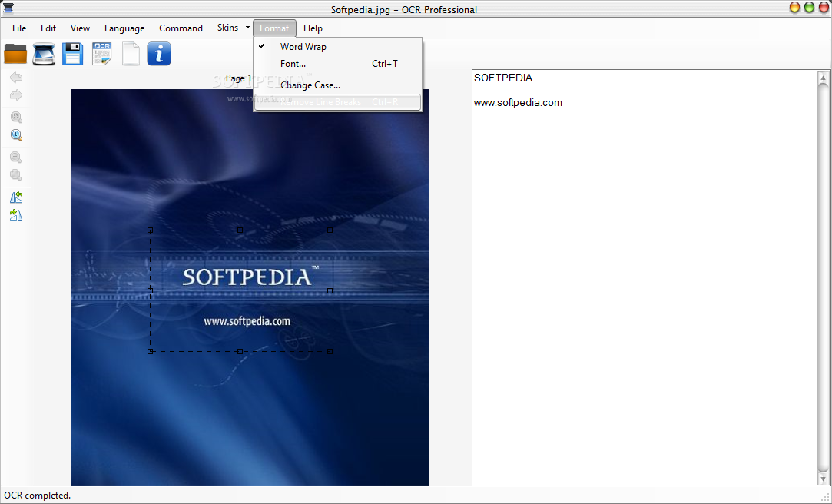Click the www.softpedia.com line in text pane
832x504 pixels.
coord(518,102)
